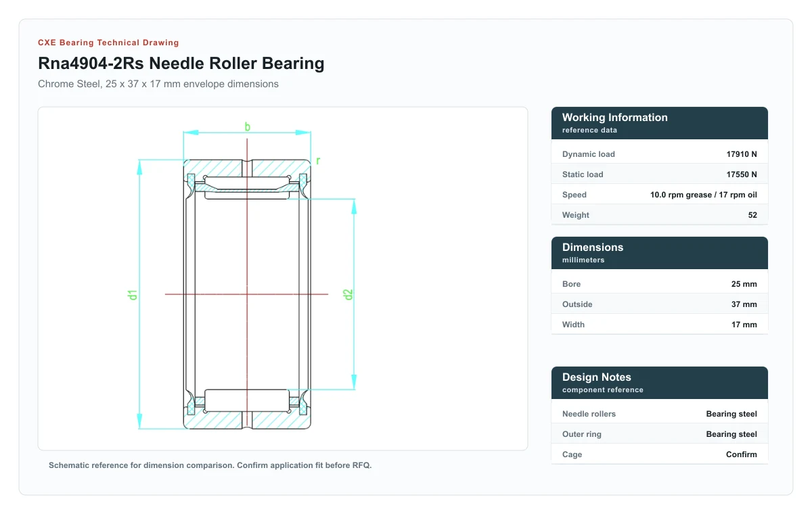Click the schematic reference caption below drawing
The width and height of the screenshot is (812, 514).
210,465
